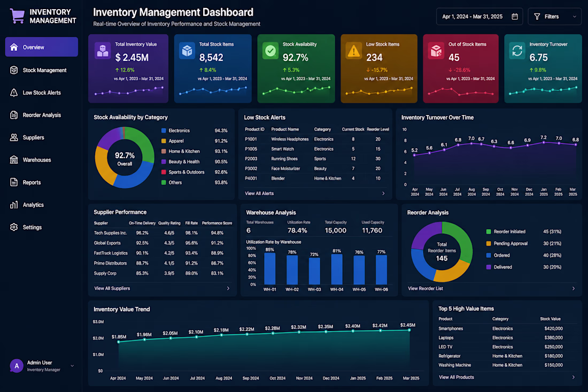The width and height of the screenshot is (588, 392).
Task: Click the WH-01 utilization bar
Action: [269, 268]
